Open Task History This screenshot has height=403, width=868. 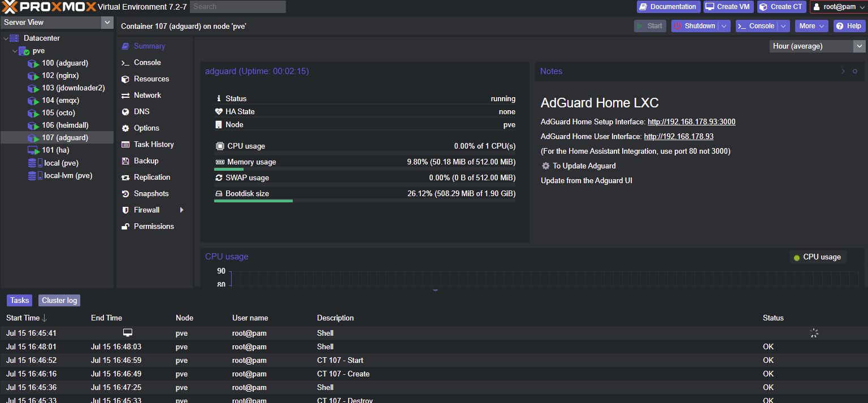pyautogui.click(x=154, y=145)
